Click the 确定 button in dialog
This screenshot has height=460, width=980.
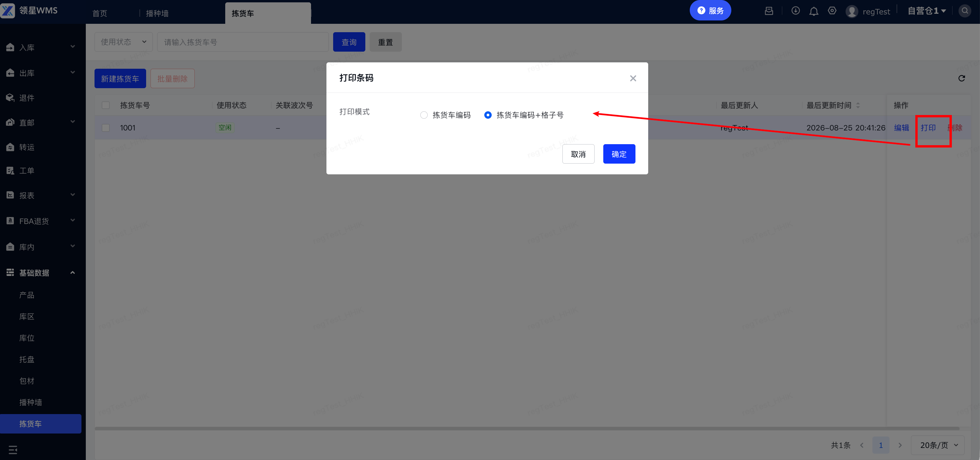pyautogui.click(x=619, y=154)
